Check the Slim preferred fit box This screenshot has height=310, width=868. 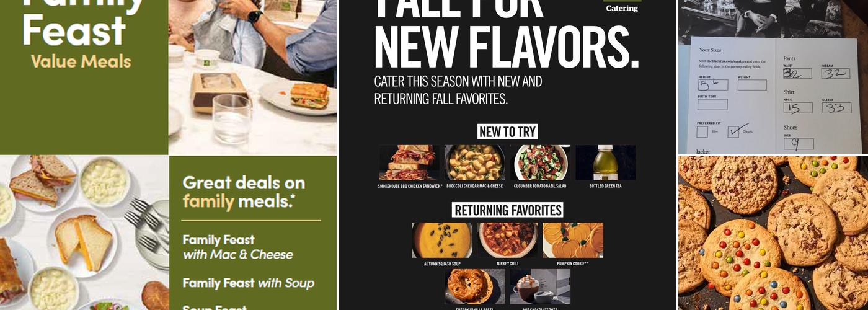click(702, 131)
